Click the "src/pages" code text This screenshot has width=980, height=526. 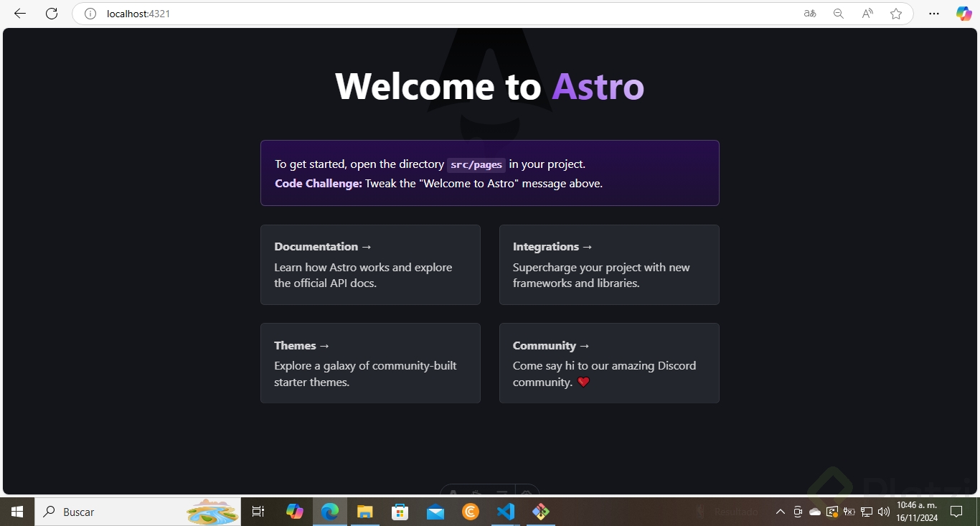coord(476,165)
